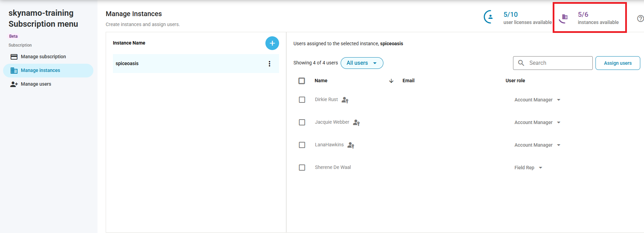Click the Assign users button
Screen dimensions: 644x233
click(617, 63)
